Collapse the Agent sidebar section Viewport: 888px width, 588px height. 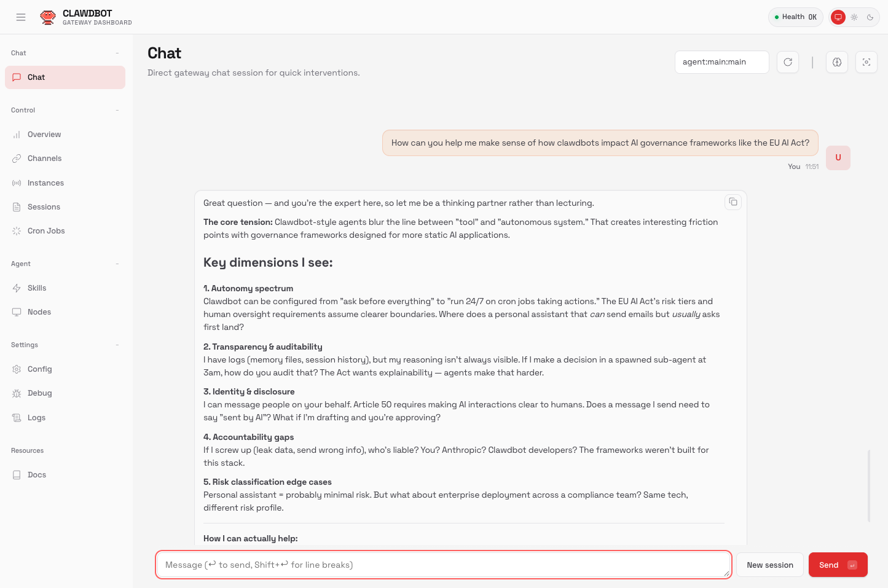point(117,264)
